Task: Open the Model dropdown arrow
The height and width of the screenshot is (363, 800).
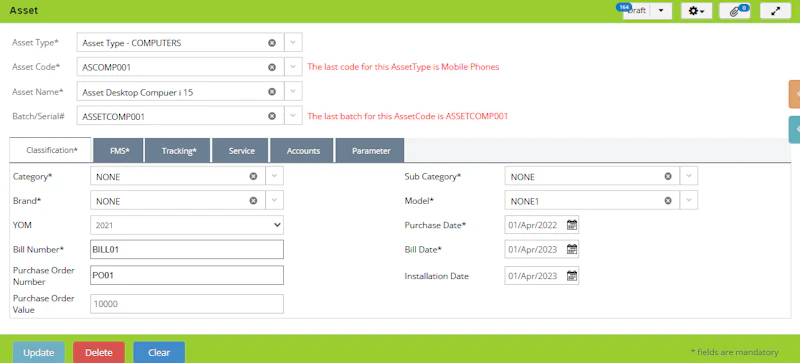Action: [689, 201]
